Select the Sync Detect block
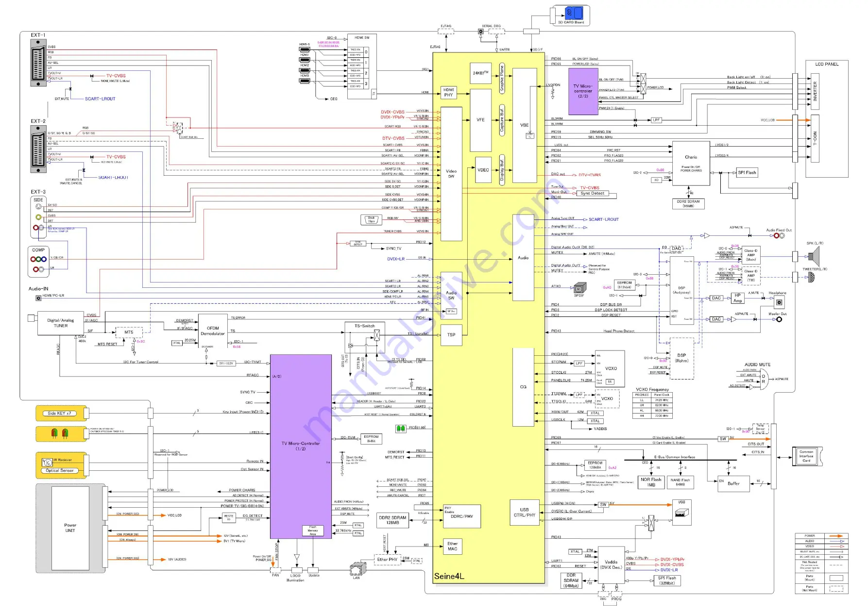Image resolution: width=868 pixels, height=613 pixels. 593,193
